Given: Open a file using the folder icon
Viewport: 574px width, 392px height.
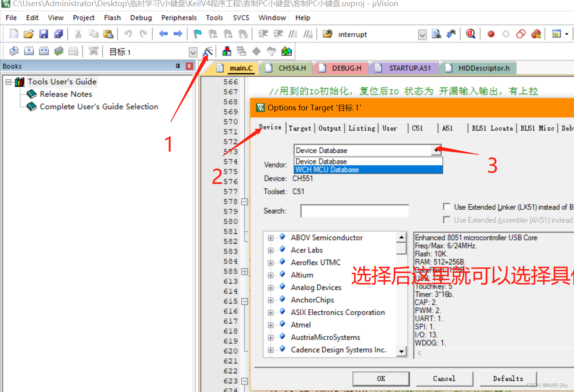Looking at the screenshot, I should (29, 34).
